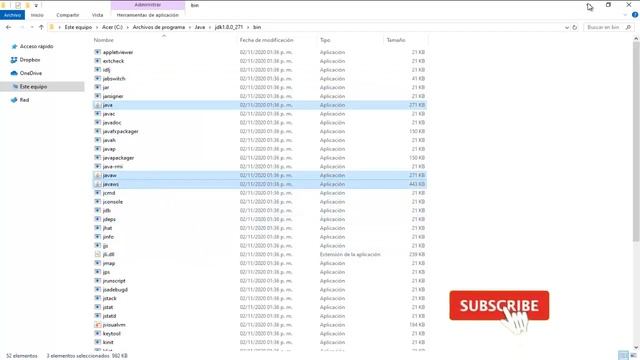The image size is (640, 360).
Task: Select Este equipo in navigation pane
Action: 42,87
